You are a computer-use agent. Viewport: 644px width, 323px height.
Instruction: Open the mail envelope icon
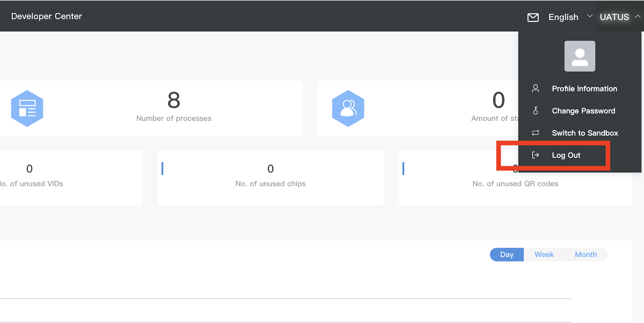coord(533,17)
